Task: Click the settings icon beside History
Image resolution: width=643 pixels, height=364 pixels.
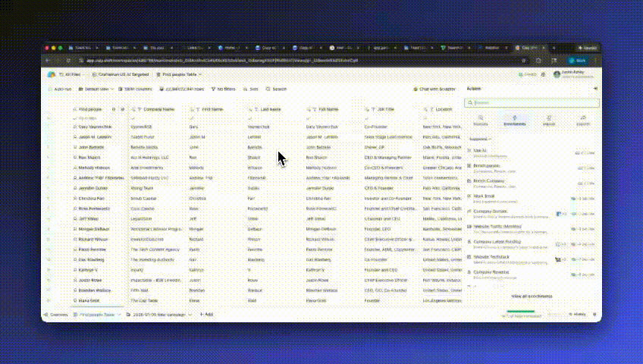Action: (x=594, y=315)
